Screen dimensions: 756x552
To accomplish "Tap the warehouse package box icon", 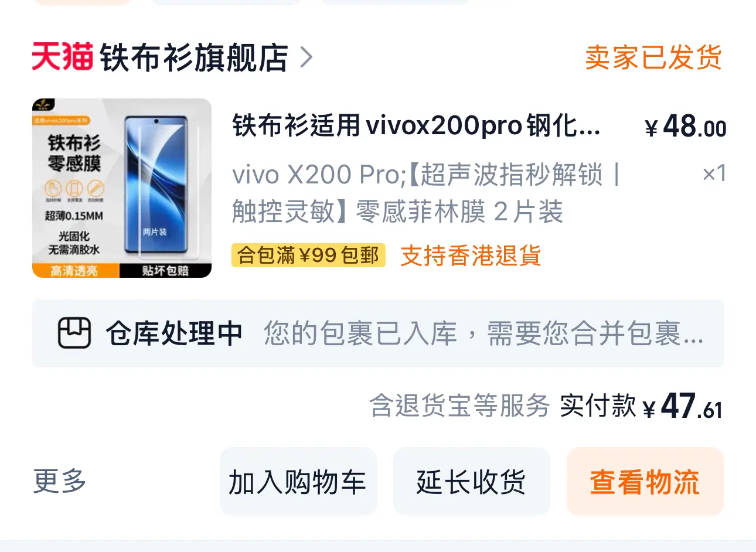I will 74,333.
